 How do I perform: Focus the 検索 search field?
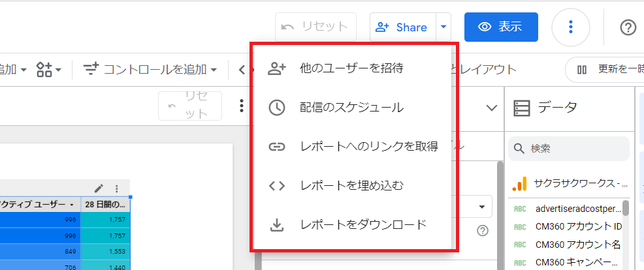tap(568, 148)
